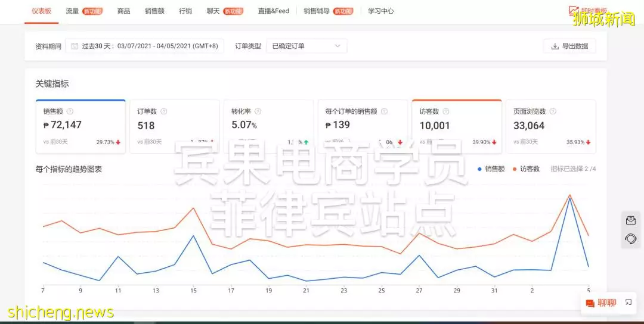
Task: Select the 销售额 metric card
Action: [80, 126]
